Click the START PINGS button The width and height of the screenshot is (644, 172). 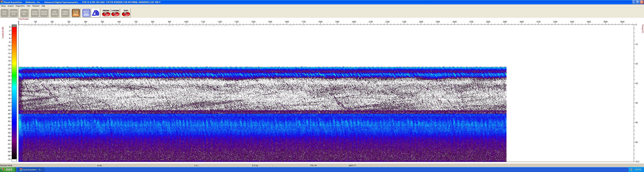35,13
